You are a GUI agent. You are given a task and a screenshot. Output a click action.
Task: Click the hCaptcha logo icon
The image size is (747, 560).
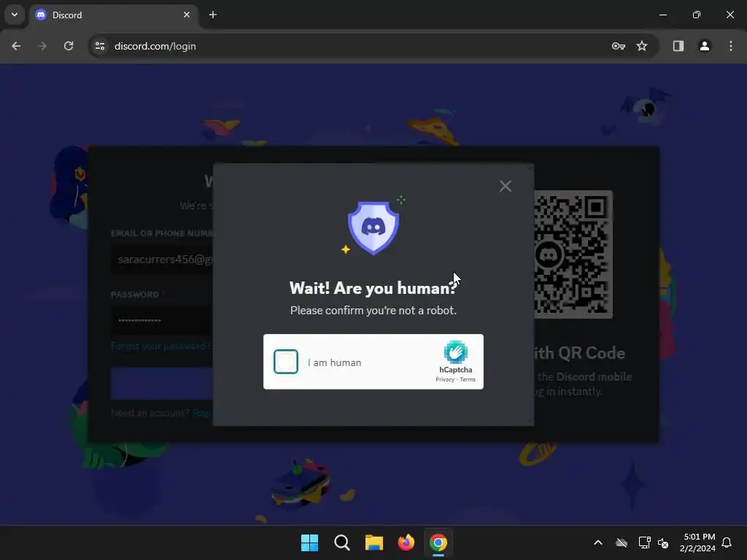(x=456, y=352)
